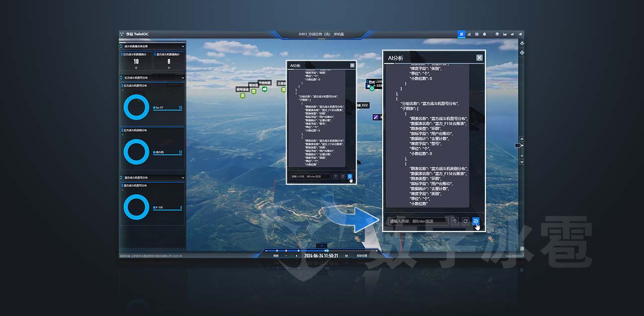Click the settings button right of pause
This screenshot has width=644, height=316.
click(362, 256)
